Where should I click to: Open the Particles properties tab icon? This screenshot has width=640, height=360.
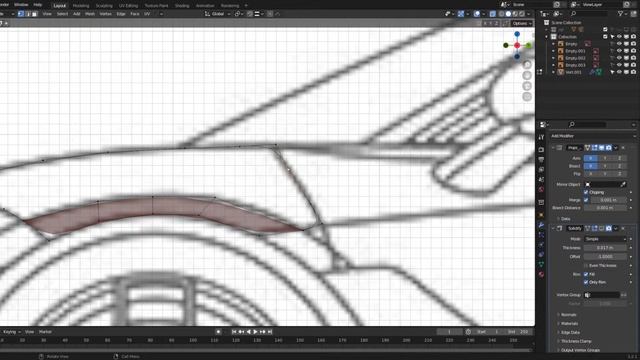tap(541, 235)
